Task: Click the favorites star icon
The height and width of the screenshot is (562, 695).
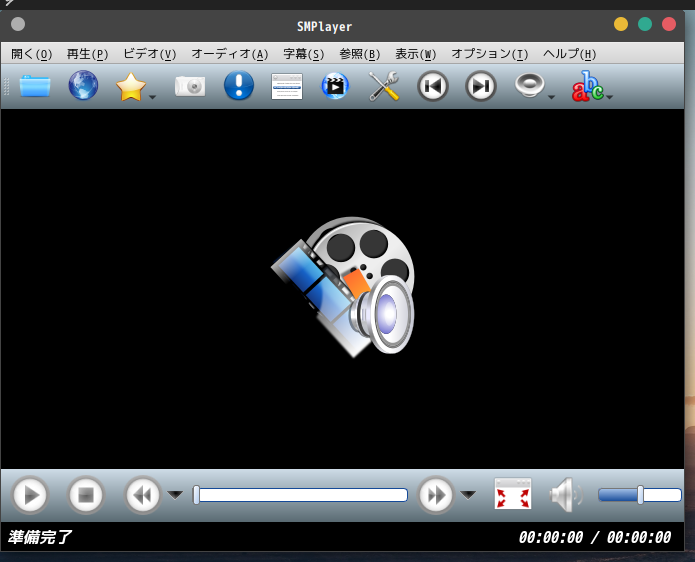Action: click(x=131, y=86)
